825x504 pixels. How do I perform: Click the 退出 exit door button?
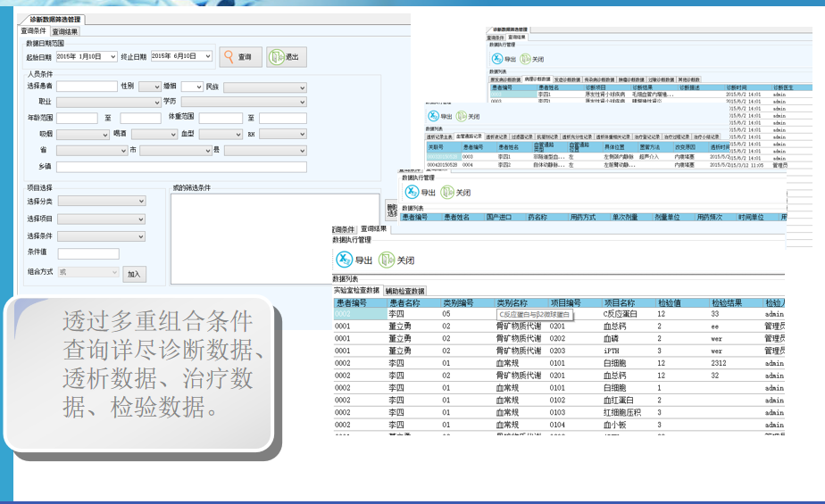[287, 57]
